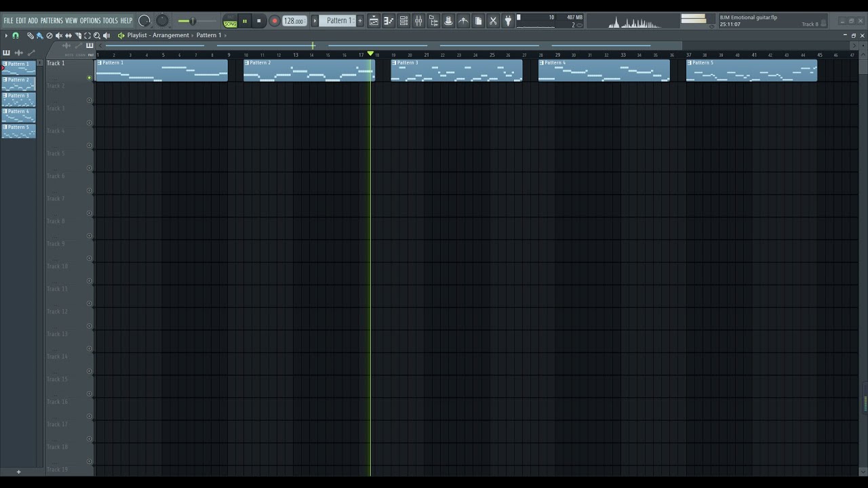Viewport: 868px width, 488px height.
Task: Select Pattern 3 in the picker panel
Action: click(x=19, y=99)
